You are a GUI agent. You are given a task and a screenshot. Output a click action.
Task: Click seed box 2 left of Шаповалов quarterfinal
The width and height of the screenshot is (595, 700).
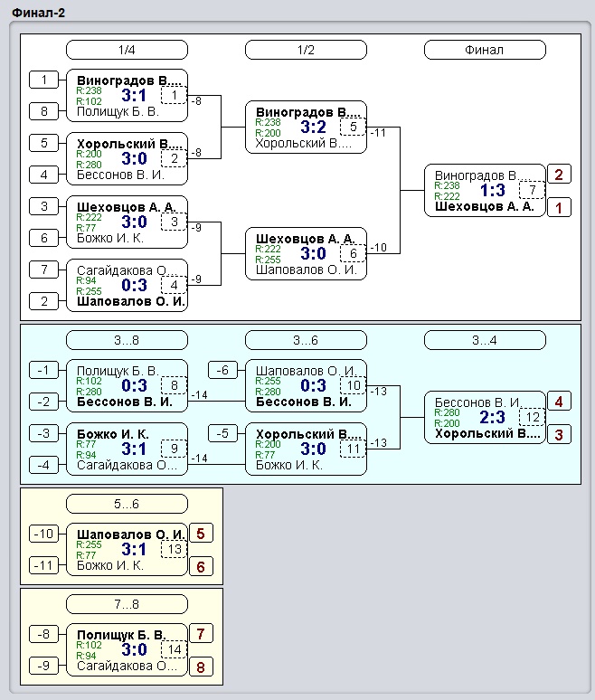point(43,301)
